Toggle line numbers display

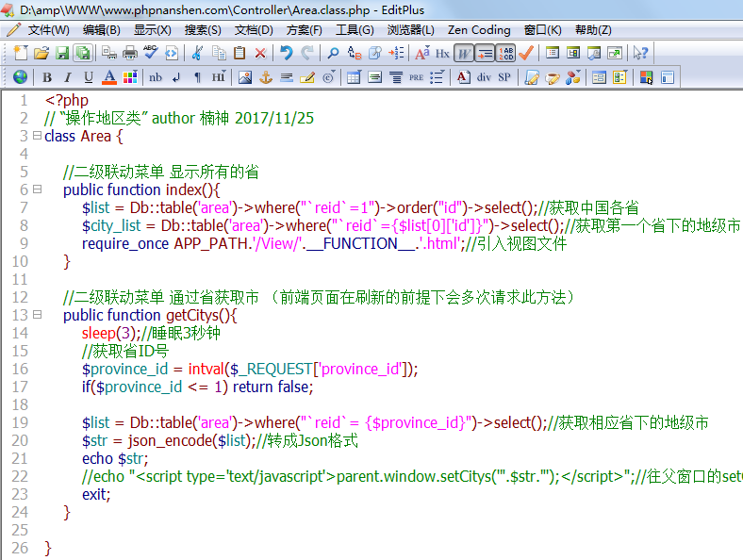pyautogui.click(x=505, y=53)
